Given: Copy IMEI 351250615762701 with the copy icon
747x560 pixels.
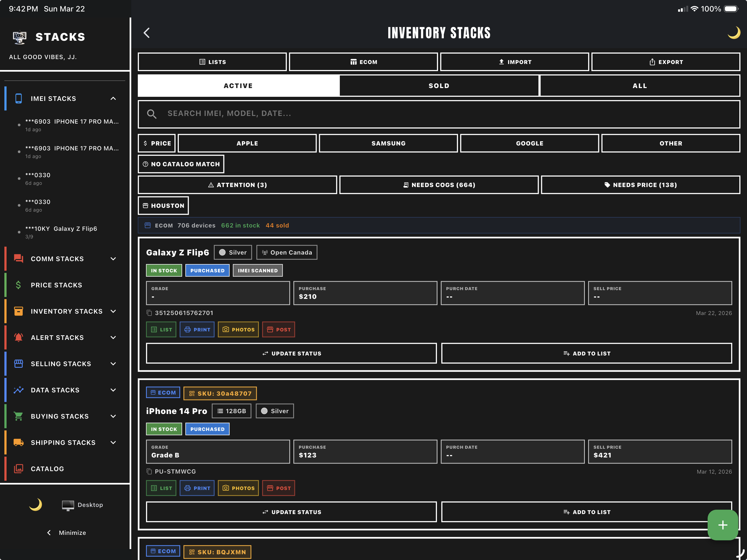Looking at the screenshot, I should pyautogui.click(x=149, y=313).
